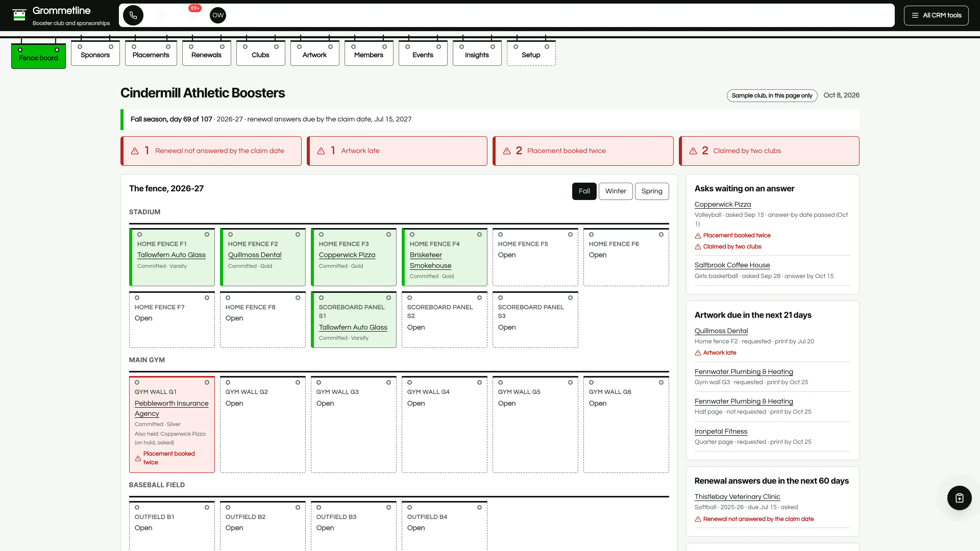Click the open Scoreboard Panel S2 slot
This screenshot has height=551, width=980.
[444, 319]
